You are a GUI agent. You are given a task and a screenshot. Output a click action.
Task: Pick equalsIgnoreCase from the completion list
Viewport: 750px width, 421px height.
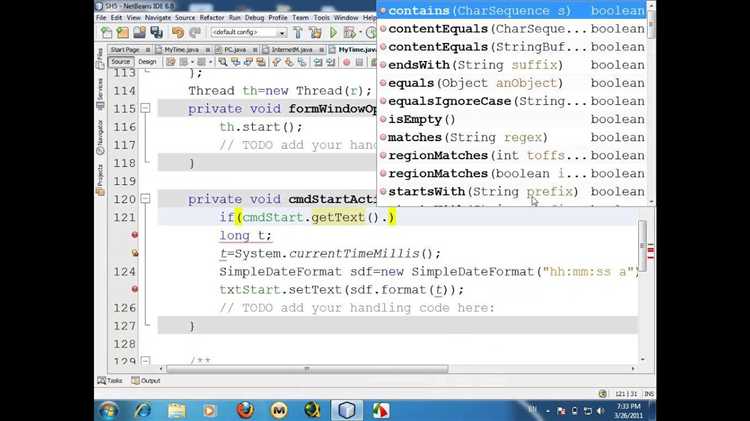512,101
